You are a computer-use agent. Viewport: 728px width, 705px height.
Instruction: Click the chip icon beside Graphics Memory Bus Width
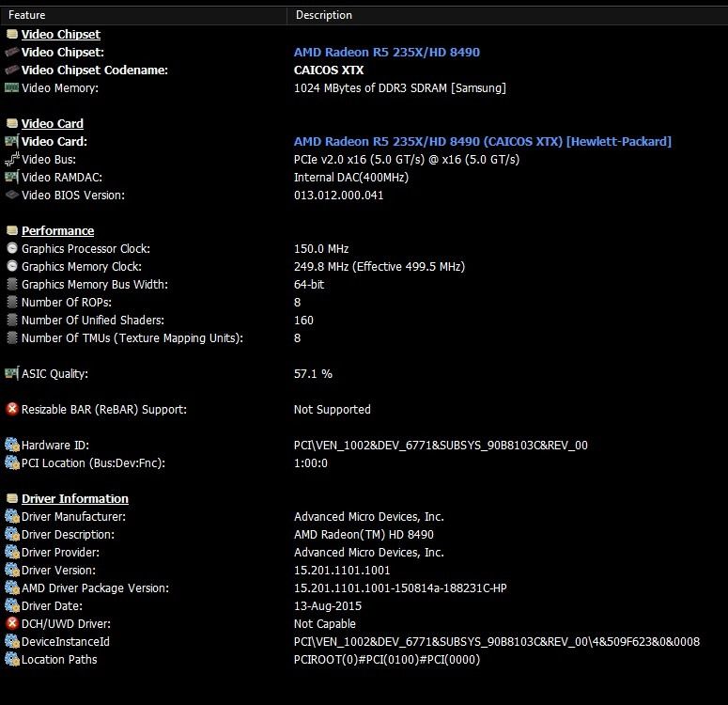click(12, 284)
